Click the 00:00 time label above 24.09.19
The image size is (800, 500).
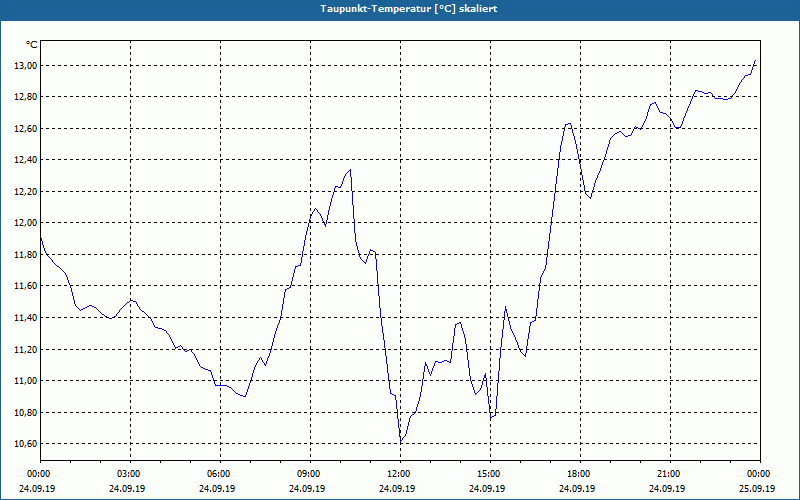coord(38,474)
